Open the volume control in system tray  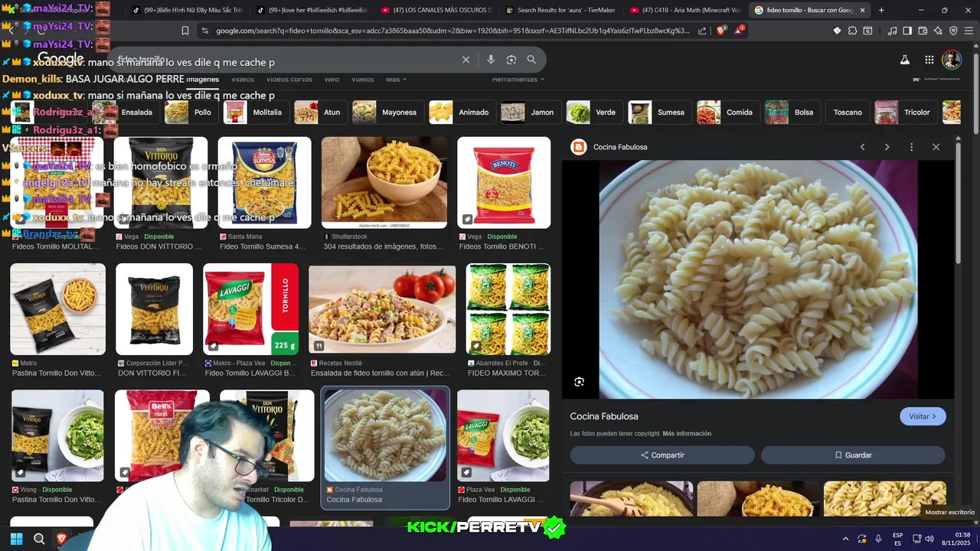(x=929, y=539)
